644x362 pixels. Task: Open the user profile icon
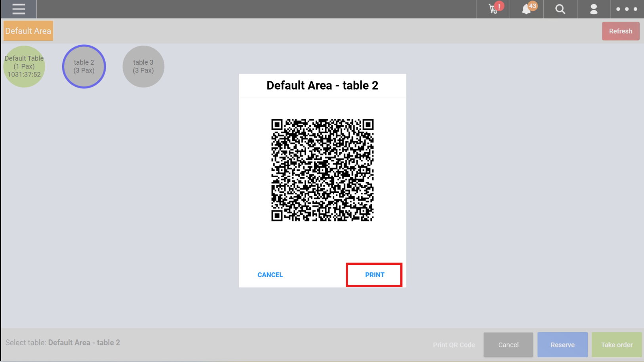[593, 9]
